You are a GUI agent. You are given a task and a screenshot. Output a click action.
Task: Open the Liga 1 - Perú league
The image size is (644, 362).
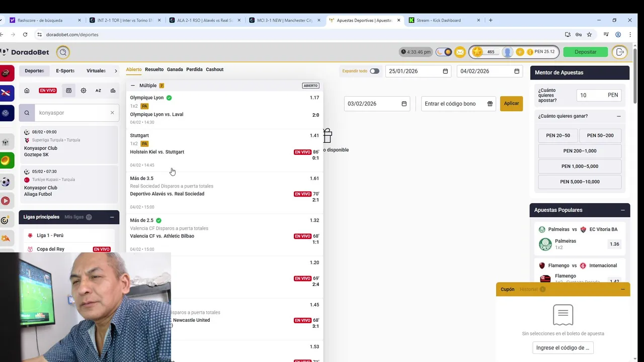coord(69,235)
